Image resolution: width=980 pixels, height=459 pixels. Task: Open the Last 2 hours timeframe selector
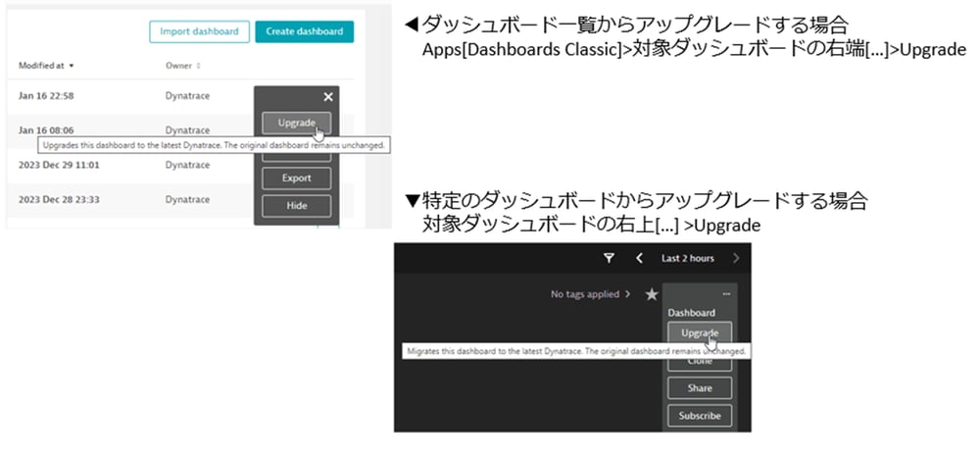(687, 258)
